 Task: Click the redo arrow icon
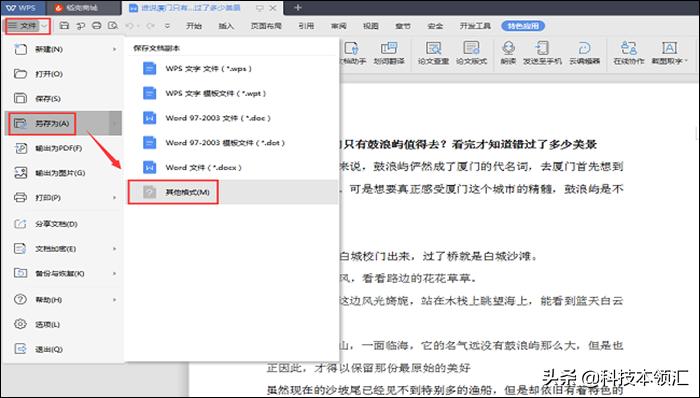(x=150, y=26)
